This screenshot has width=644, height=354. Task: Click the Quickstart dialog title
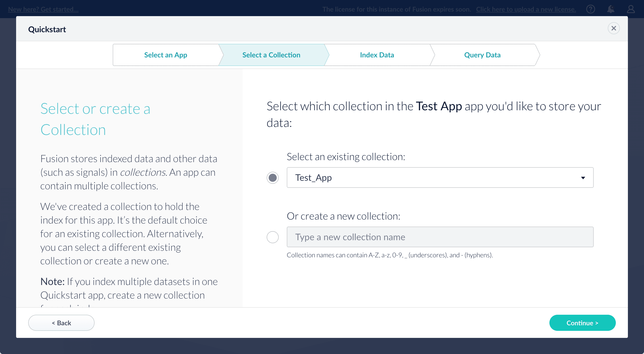coord(47,29)
